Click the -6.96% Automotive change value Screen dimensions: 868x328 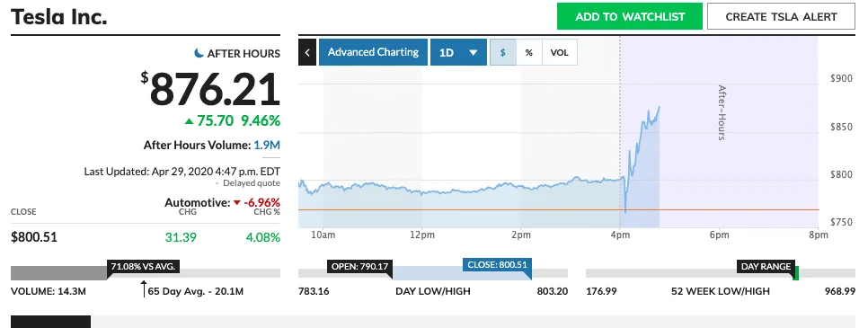click(261, 203)
